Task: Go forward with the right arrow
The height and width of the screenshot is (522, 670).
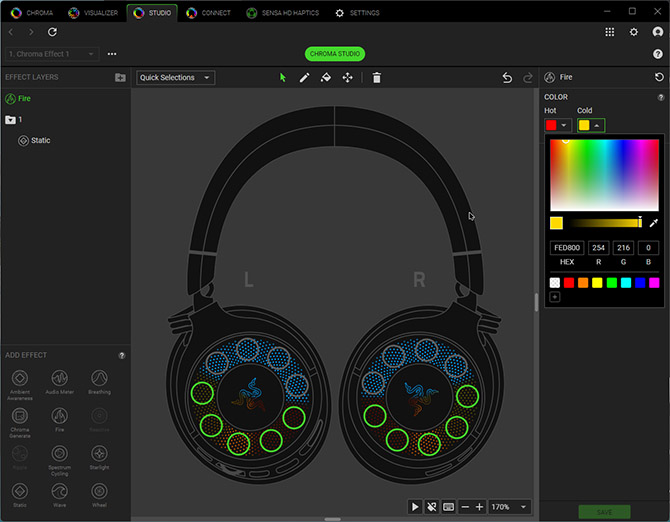Action: pyautogui.click(x=31, y=32)
